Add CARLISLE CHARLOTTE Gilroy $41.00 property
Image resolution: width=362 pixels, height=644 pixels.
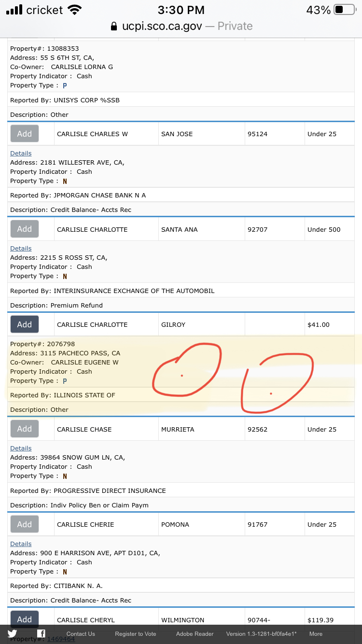tap(25, 324)
